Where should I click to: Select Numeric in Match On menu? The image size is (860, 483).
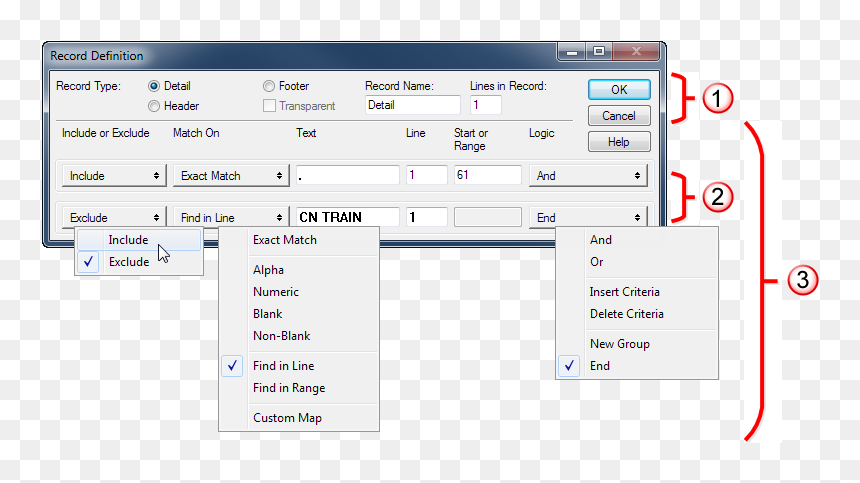(x=299, y=292)
